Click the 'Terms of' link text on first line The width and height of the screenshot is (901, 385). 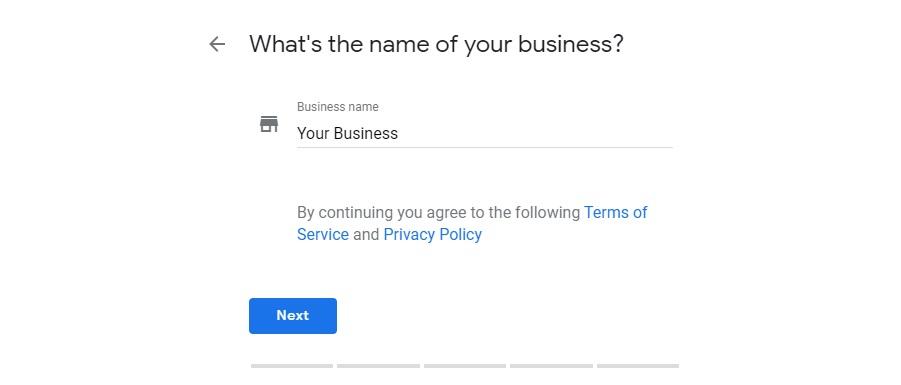616,213
